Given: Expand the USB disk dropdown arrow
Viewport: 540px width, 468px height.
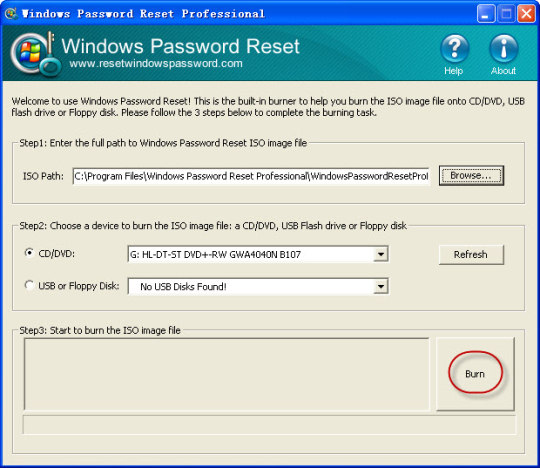Looking at the screenshot, I should (x=381, y=286).
